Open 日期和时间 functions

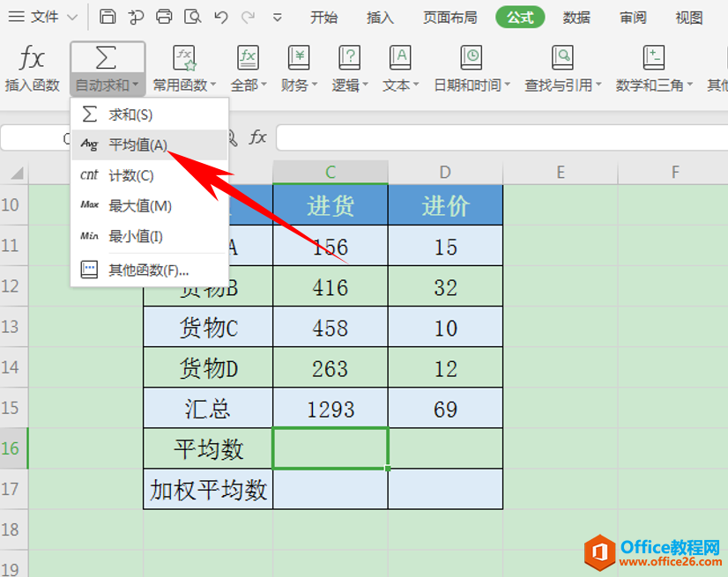(472, 59)
